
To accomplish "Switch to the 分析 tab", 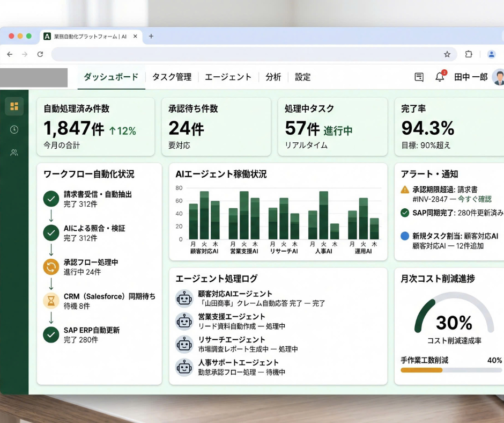I will [x=273, y=77].
